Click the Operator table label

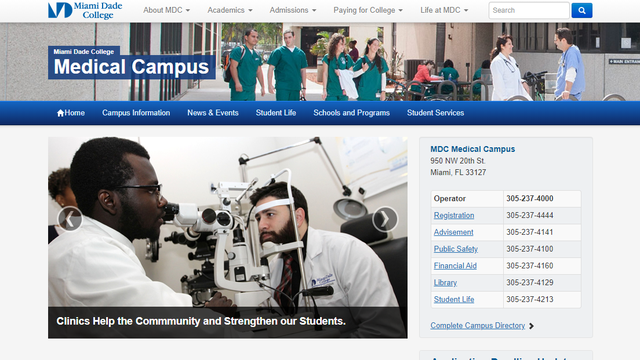449,198
